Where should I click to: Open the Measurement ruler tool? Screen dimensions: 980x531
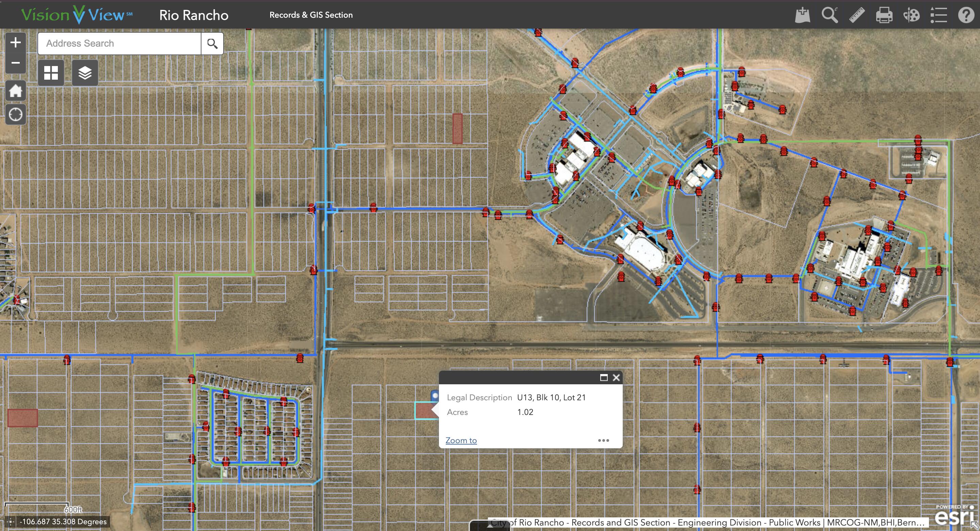[x=857, y=15]
